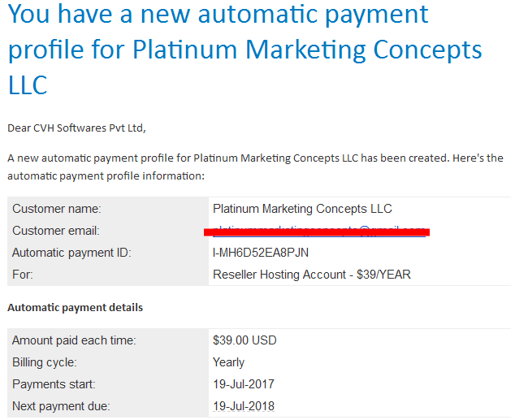Click the 19-Jul-2017 payments start date
The height and width of the screenshot is (420, 515).
pos(244,384)
